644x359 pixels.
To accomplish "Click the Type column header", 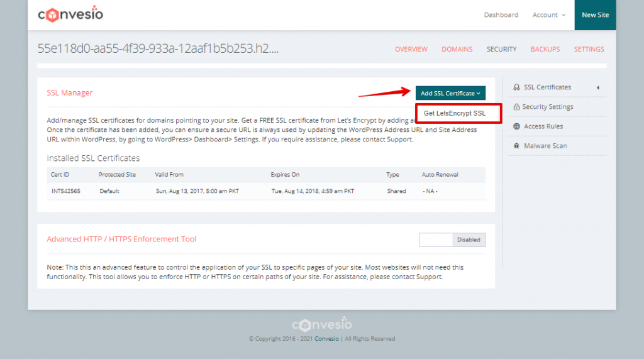I will coord(392,175).
